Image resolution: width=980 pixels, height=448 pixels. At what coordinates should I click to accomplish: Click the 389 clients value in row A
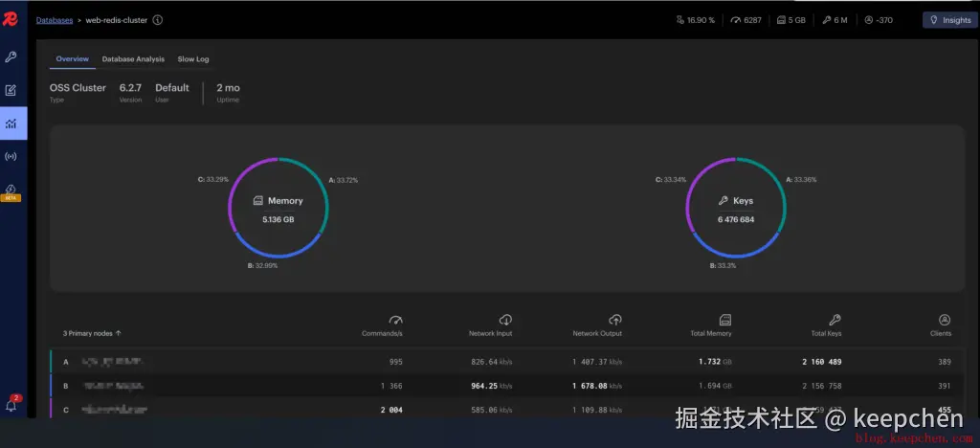[945, 362]
